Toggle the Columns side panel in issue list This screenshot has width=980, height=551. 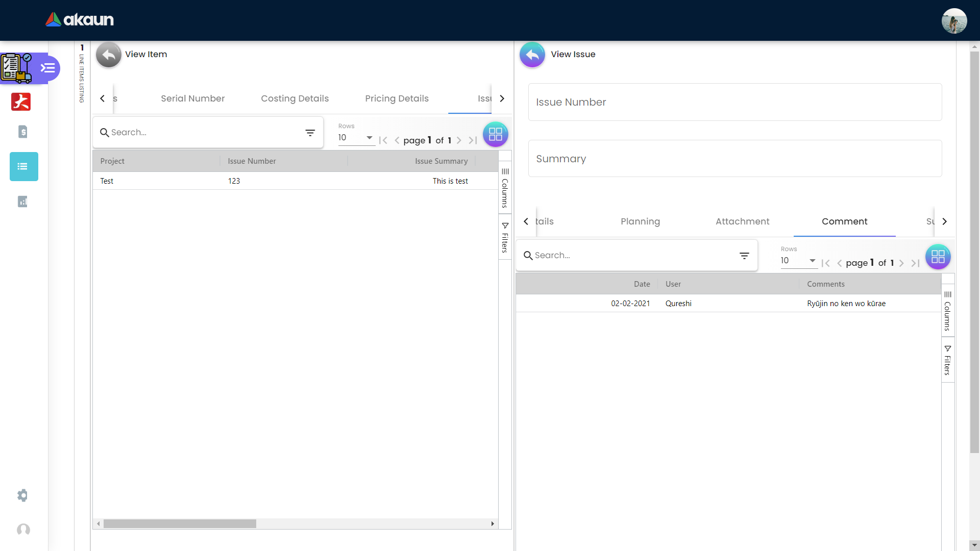[x=505, y=188]
